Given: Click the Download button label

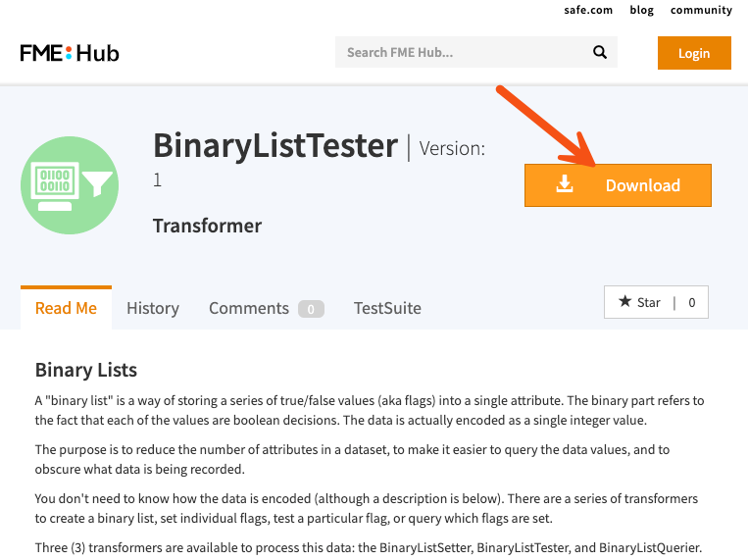Looking at the screenshot, I should tap(642, 185).
